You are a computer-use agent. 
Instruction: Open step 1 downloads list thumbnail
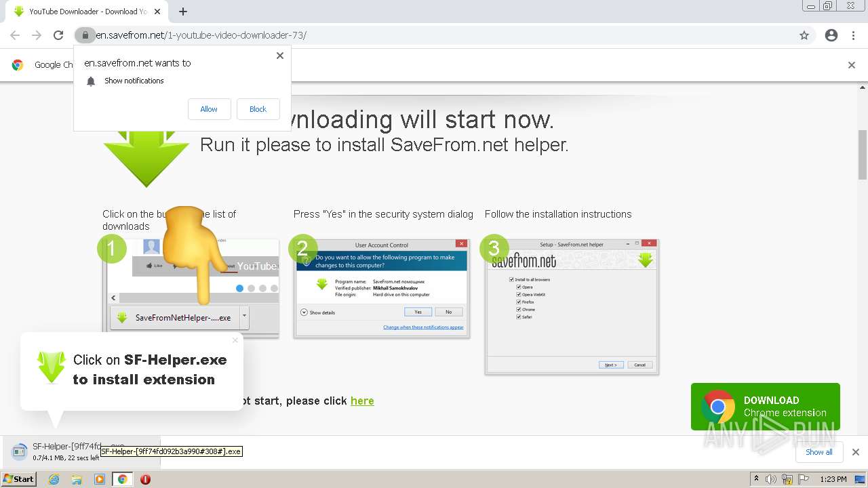(x=191, y=287)
